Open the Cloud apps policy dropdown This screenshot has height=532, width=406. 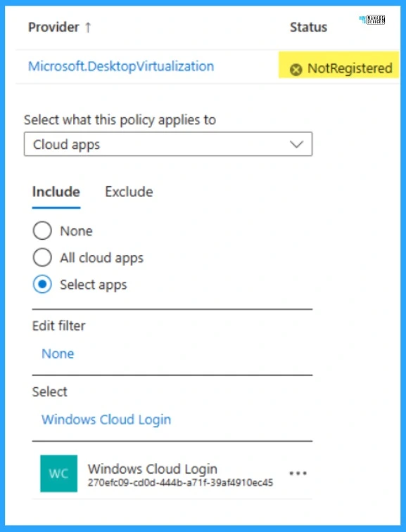168,144
